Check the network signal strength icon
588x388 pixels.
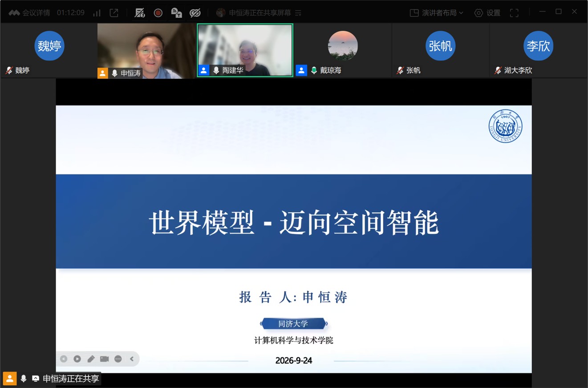[97, 13]
